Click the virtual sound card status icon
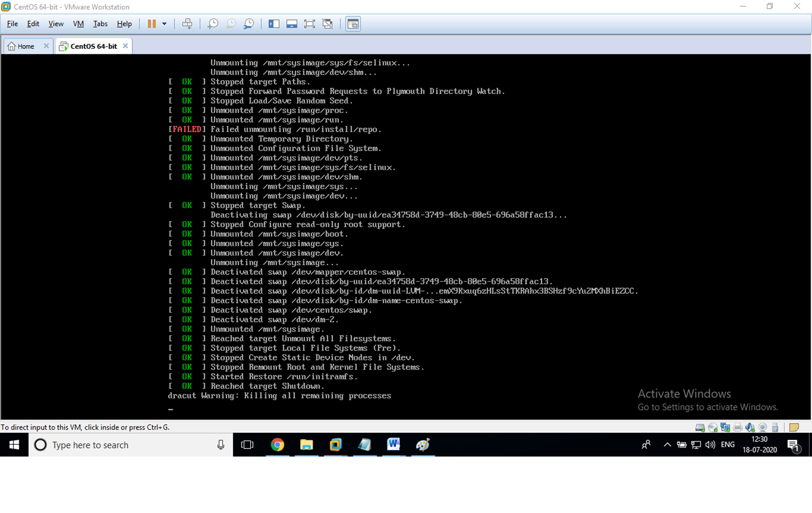812x513 pixels. pos(750,427)
